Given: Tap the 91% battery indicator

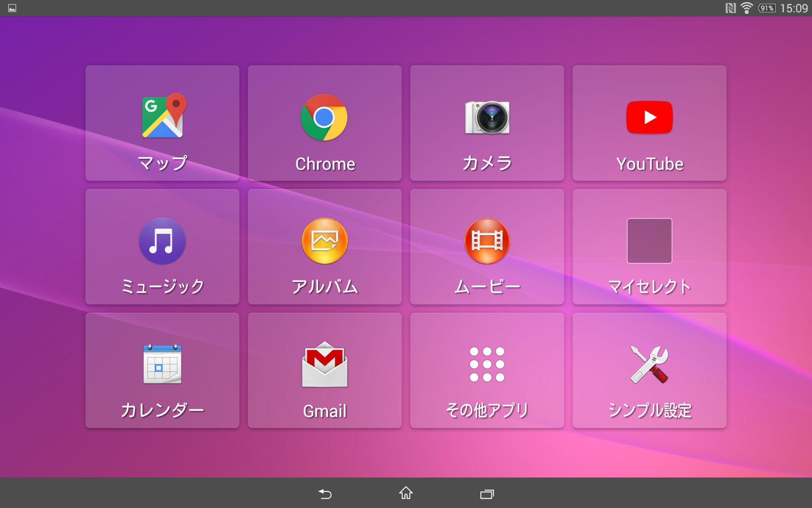Looking at the screenshot, I should 767,8.
